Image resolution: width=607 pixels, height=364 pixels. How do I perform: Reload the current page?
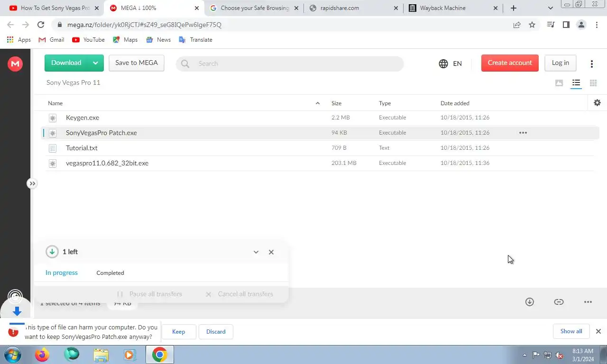coord(41,25)
